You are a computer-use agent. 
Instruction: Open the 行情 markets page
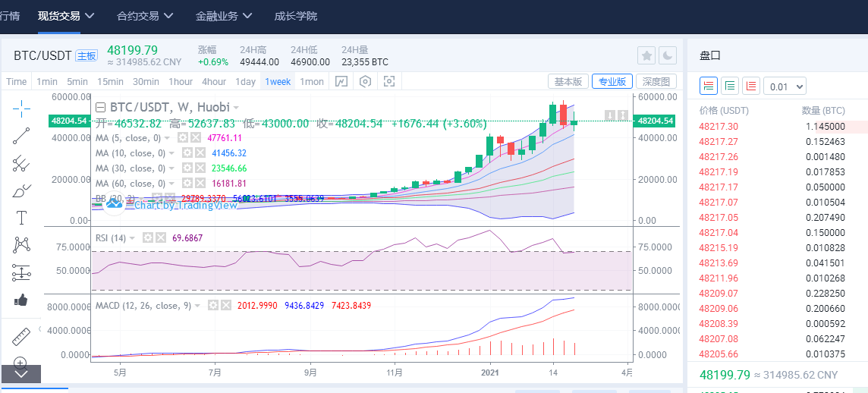10,16
